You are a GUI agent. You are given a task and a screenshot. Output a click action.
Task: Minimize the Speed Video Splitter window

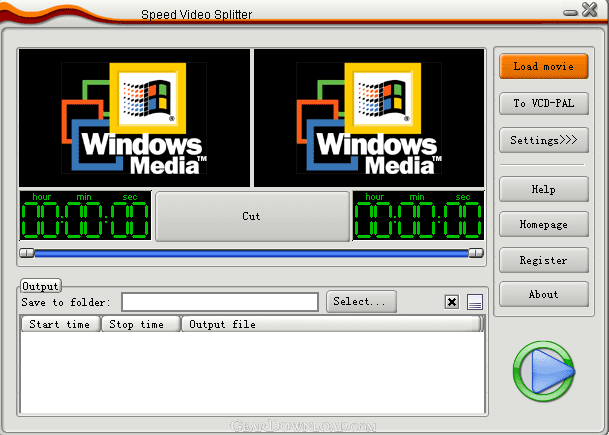click(x=570, y=13)
